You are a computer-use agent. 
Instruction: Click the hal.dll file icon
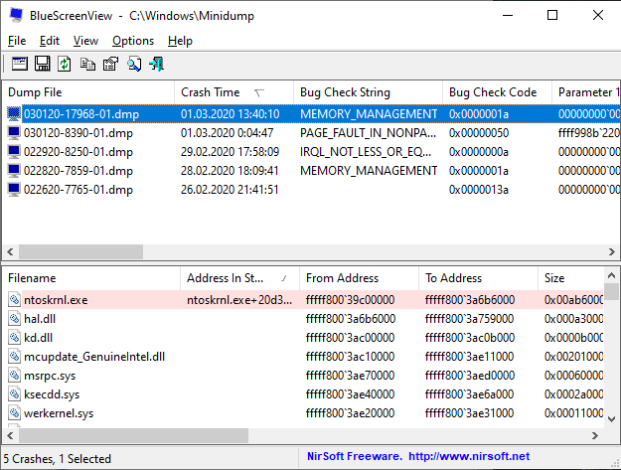[14, 319]
